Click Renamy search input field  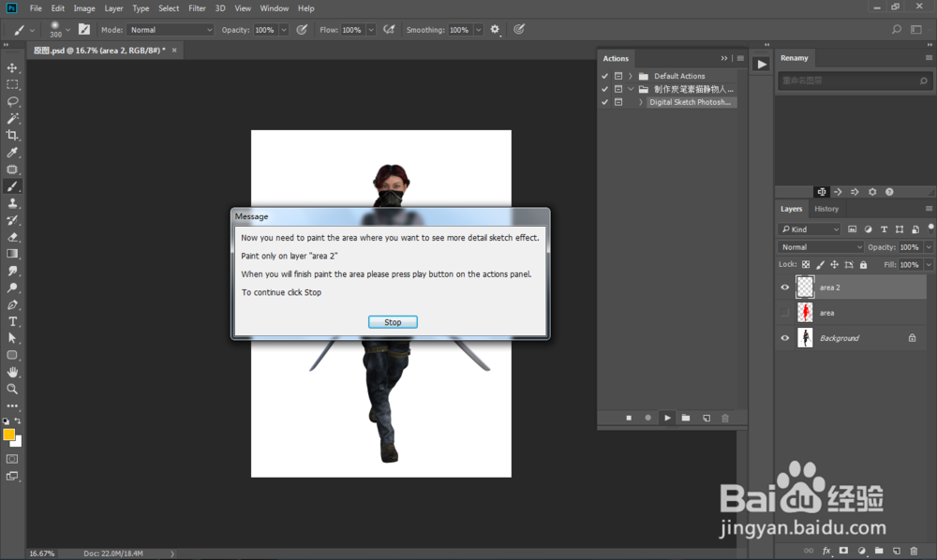[854, 81]
